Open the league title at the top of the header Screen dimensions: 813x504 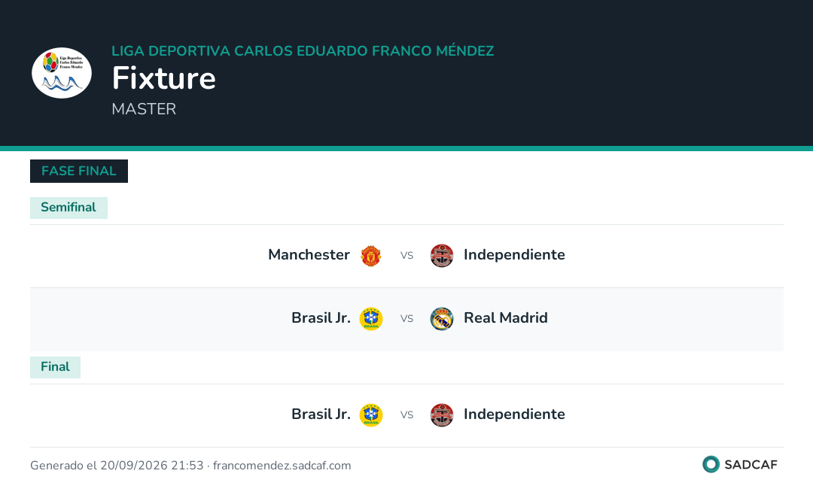(303, 50)
